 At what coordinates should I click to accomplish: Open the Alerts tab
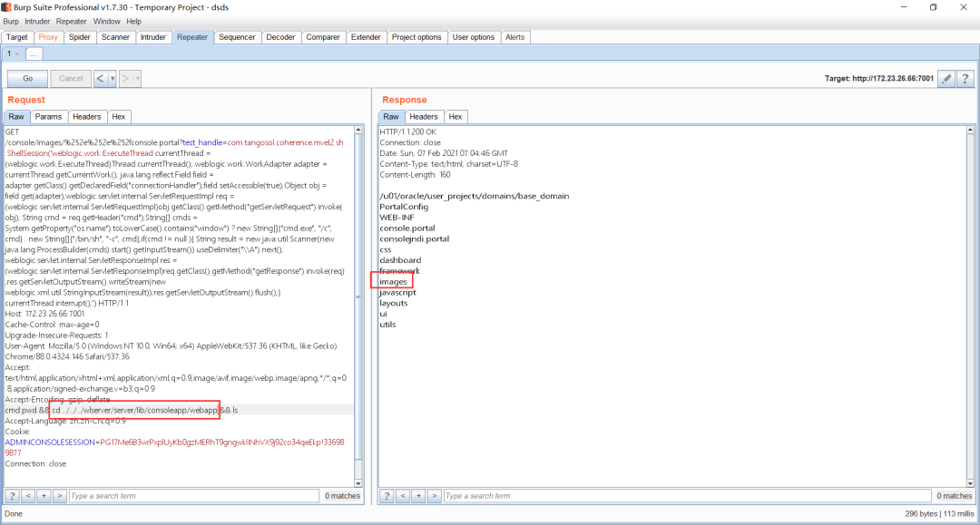point(515,37)
